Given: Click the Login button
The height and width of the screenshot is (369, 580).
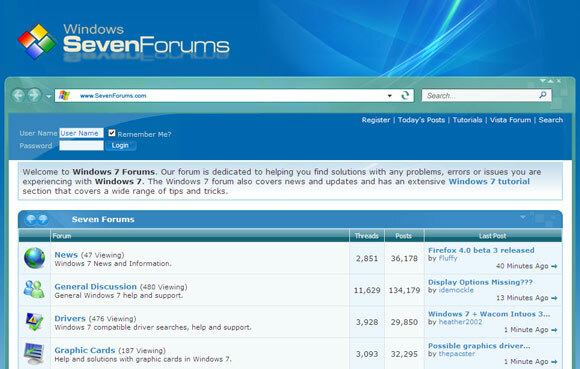Looking at the screenshot, I should coord(120,145).
